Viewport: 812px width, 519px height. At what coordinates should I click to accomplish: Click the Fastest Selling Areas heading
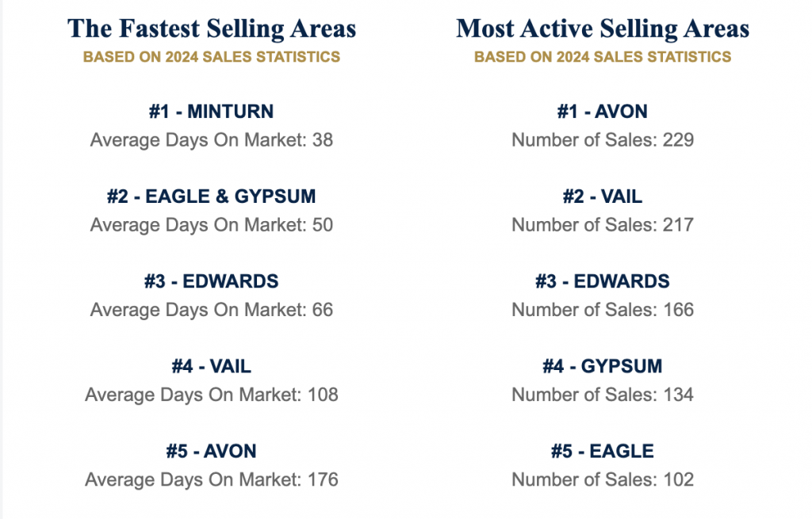pyautogui.click(x=212, y=29)
